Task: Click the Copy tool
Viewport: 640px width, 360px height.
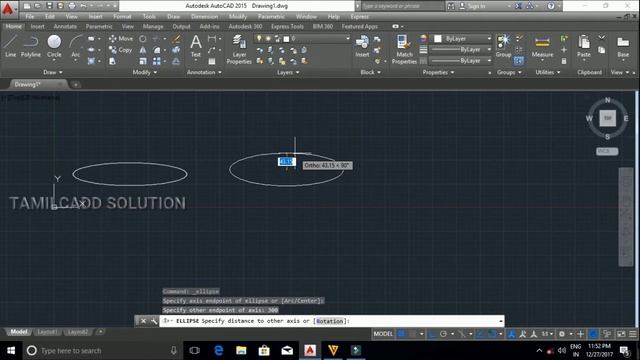Action: [x=120, y=50]
